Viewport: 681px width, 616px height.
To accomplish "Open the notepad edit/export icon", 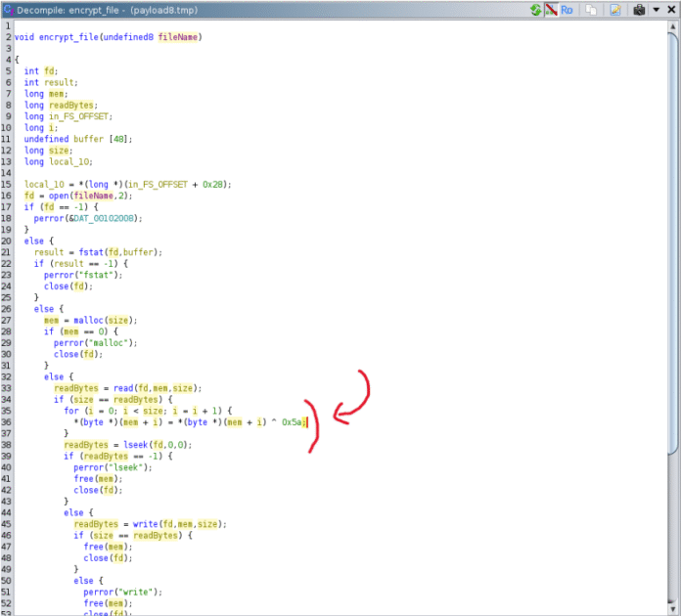I will click(x=615, y=9).
